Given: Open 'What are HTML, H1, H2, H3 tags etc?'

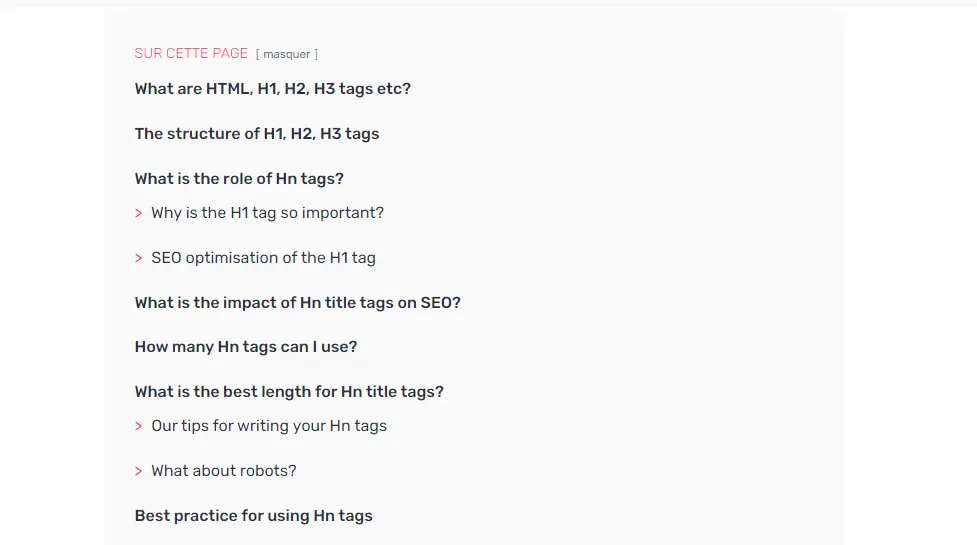Looking at the screenshot, I should click(x=272, y=88).
